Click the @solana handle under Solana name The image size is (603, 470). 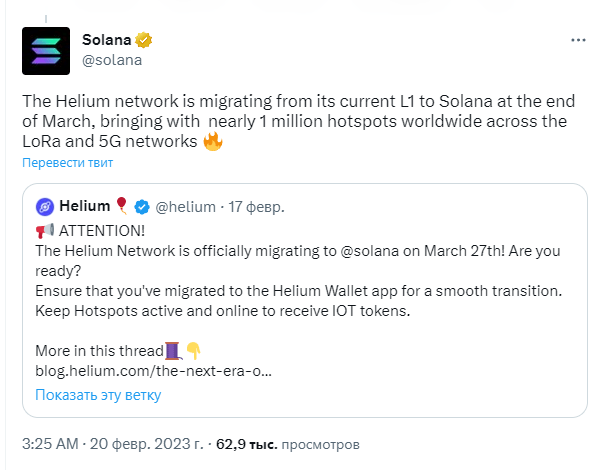click(x=112, y=60)
